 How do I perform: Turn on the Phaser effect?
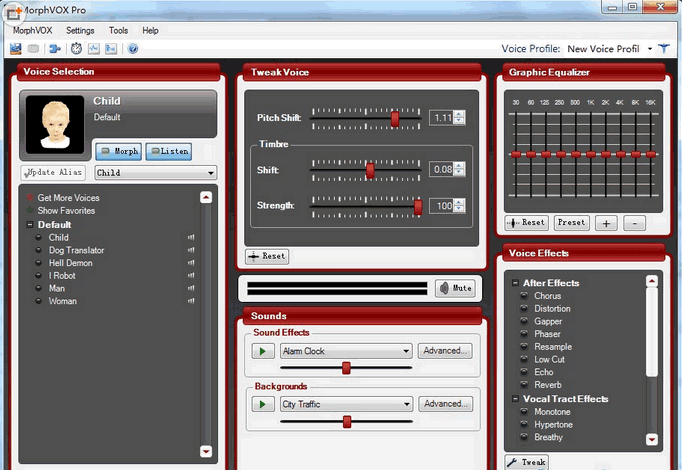525,334
